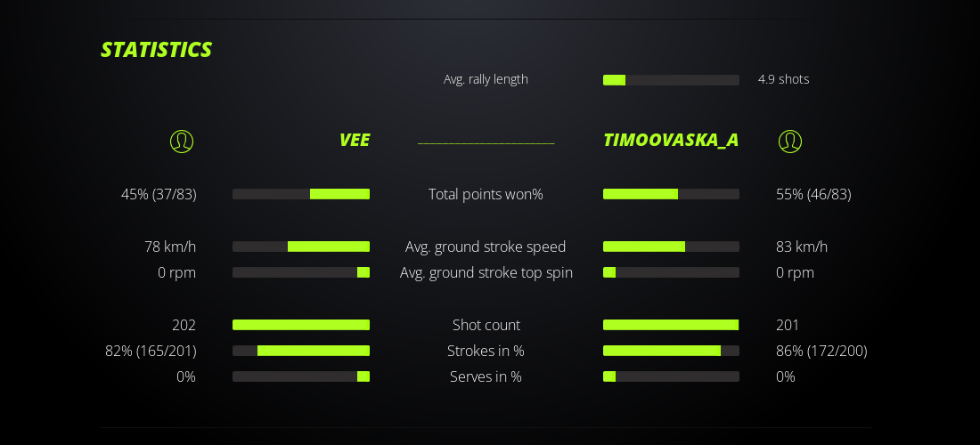Image resolution: width=980 pixels, height=445 pixels.
Task: Click TIMOOVASKA_A's Serves in % bar
Action: pyautogui.click(x=671, y=376)
